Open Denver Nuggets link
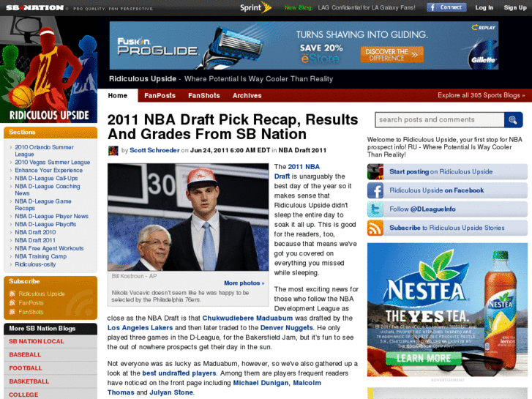The image size is (532, 399). [x=286, y=328]
